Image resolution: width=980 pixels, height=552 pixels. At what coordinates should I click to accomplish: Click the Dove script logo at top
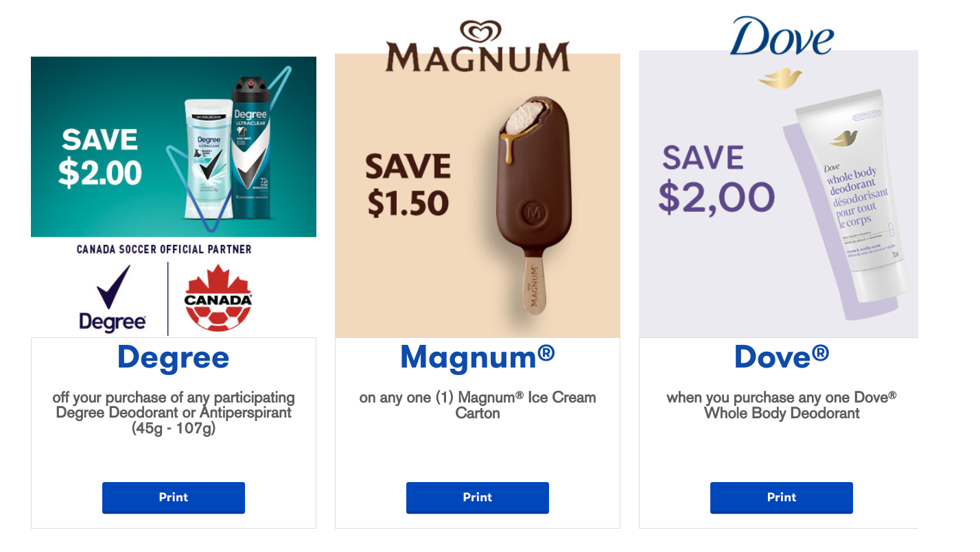click(x=782, y=36)
